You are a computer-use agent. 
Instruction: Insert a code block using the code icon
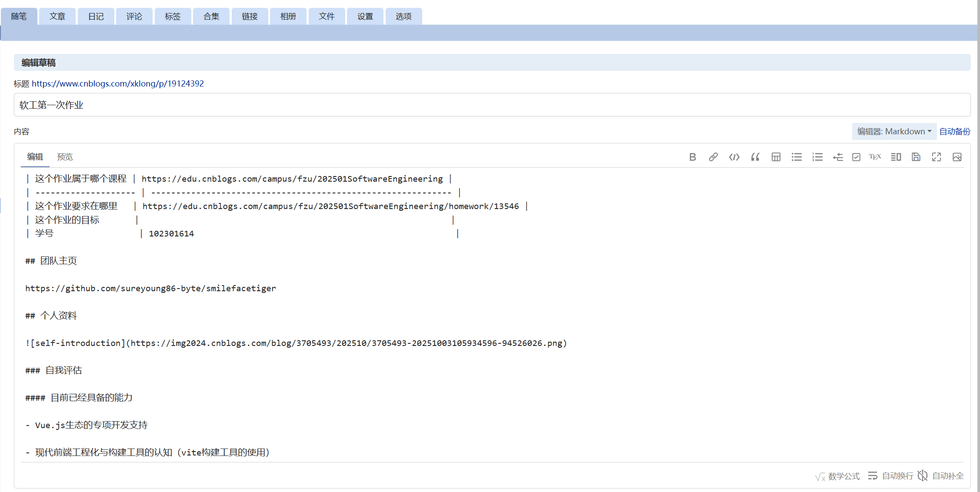[734, 157]
